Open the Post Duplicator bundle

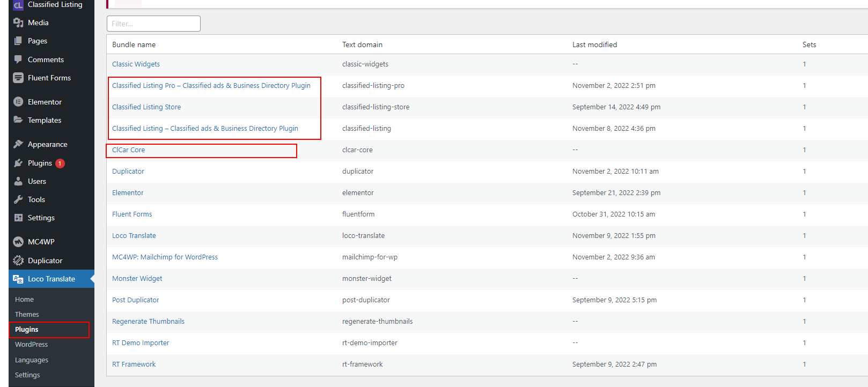tap(135, 300)
